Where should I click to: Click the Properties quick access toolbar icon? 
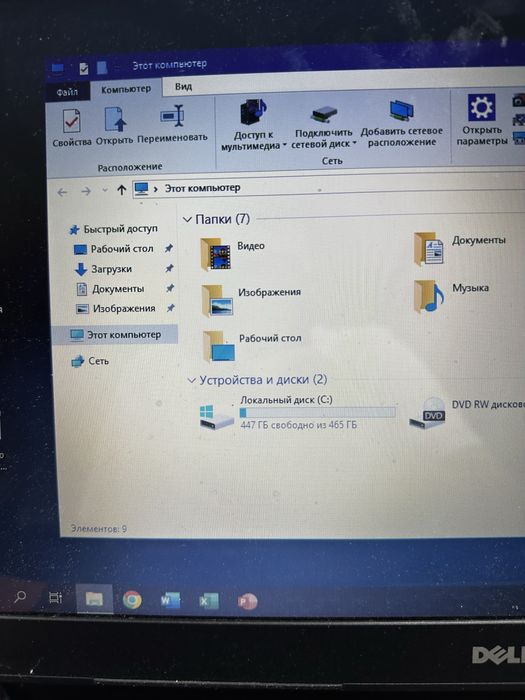[x=83, y=68]
